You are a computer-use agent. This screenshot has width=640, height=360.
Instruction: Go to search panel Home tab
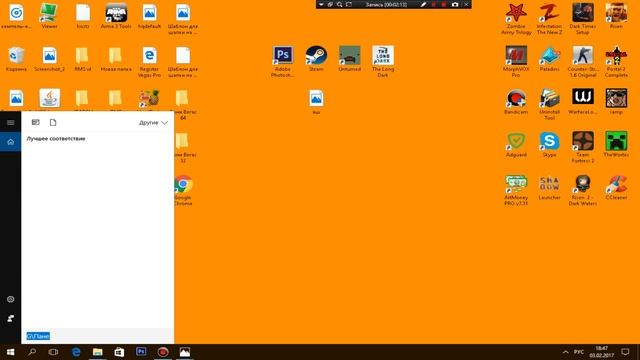(x=11, y=142)
